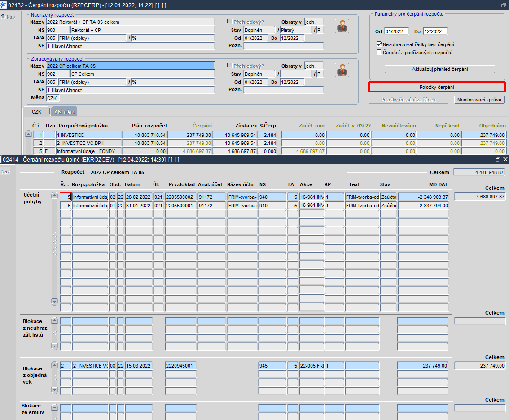Click the person icon in Nadřízený rozpočet section

tap(342, 26)
